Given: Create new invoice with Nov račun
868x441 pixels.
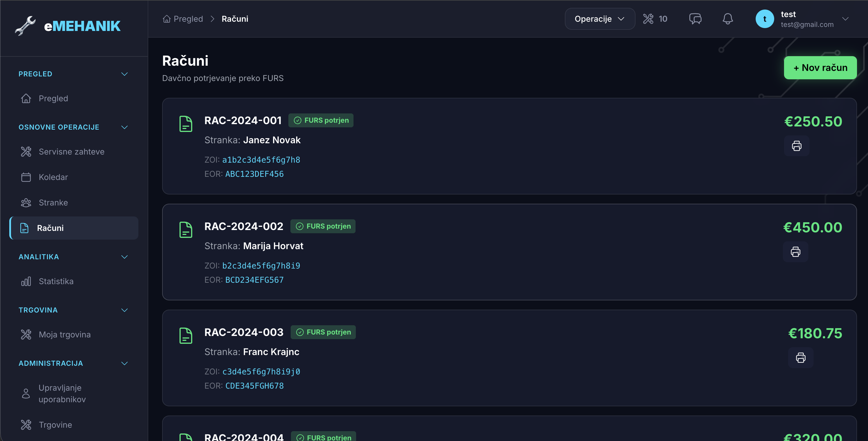Looking at the screenshot, I should [x=820, y=68].
